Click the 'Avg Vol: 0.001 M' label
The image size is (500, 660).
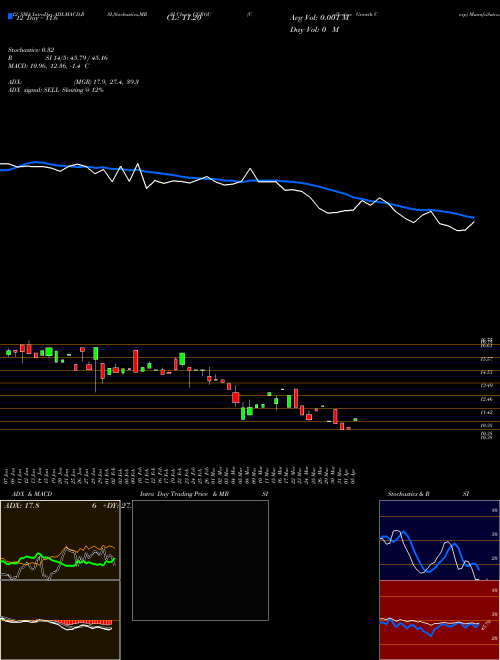click(x=321, y=18)
